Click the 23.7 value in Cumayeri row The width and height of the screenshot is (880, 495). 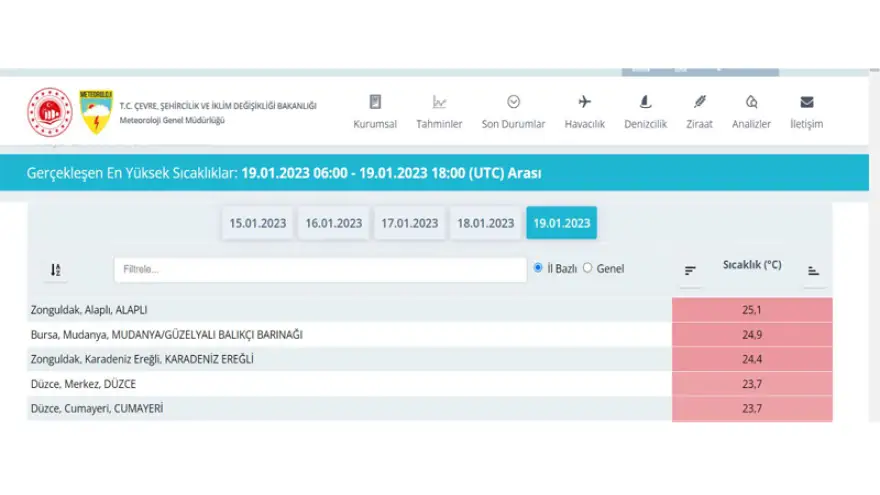752,409
